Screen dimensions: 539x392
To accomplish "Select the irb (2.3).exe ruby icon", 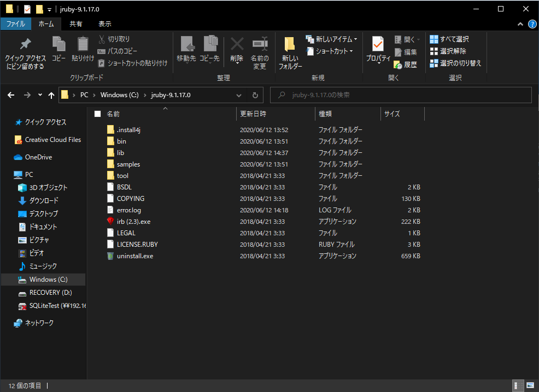I will point(110,221).
